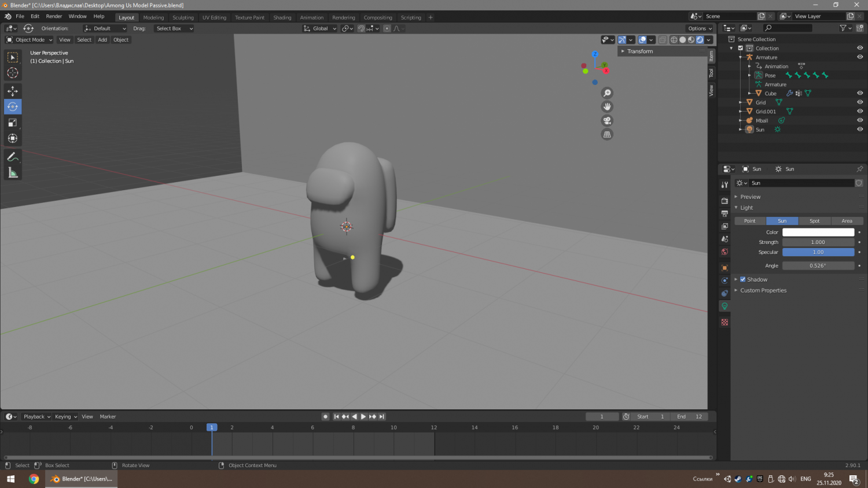Switch the light to Area type
Screen dimensions: 868x488
point(847,220)
